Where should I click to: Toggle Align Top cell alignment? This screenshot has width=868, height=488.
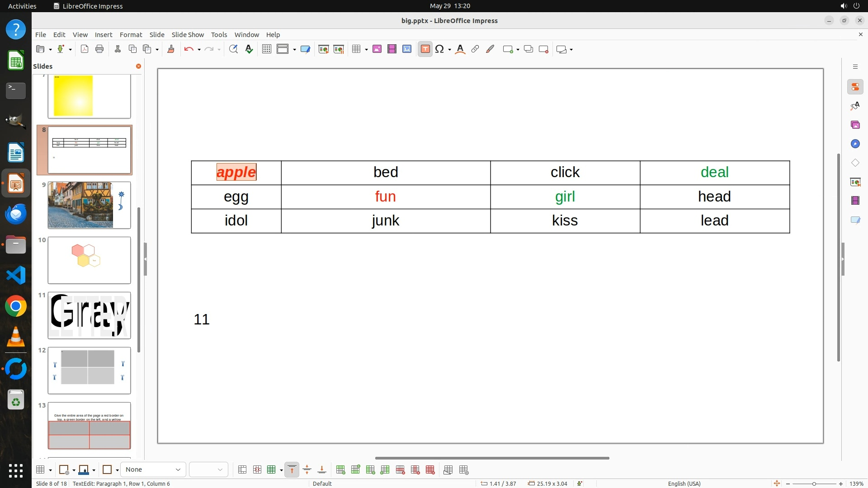click(292, 470)
